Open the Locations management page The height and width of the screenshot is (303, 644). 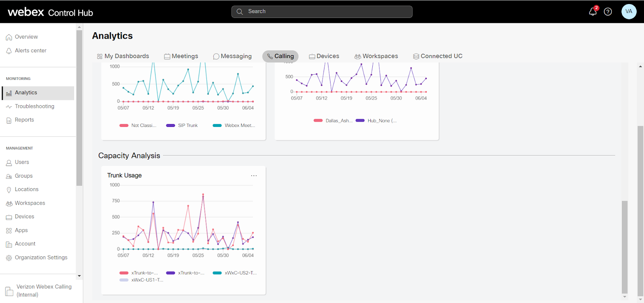[27, 189]
